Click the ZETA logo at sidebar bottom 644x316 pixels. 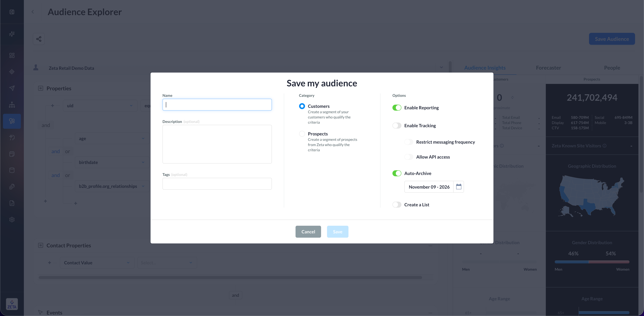12,304
